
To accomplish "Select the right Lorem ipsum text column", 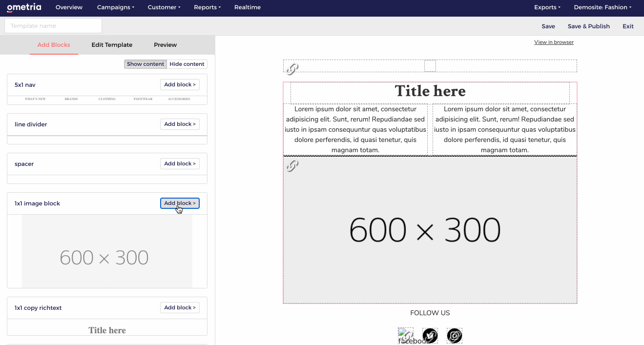I will click(505, 129).
